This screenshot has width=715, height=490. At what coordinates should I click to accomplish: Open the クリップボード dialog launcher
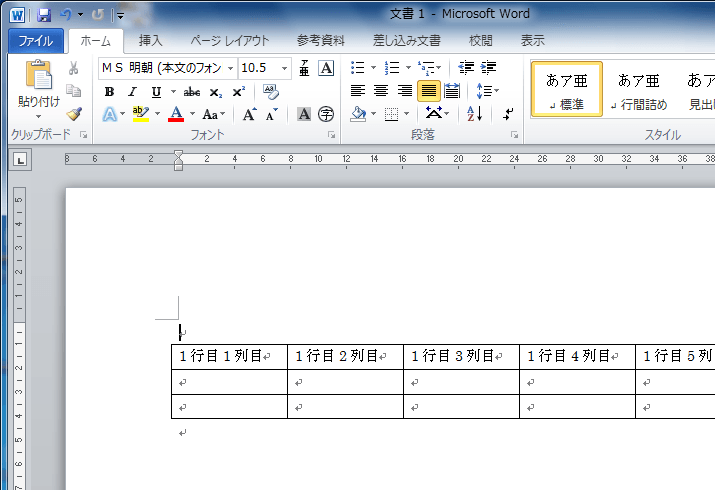(x=83, y=135)
